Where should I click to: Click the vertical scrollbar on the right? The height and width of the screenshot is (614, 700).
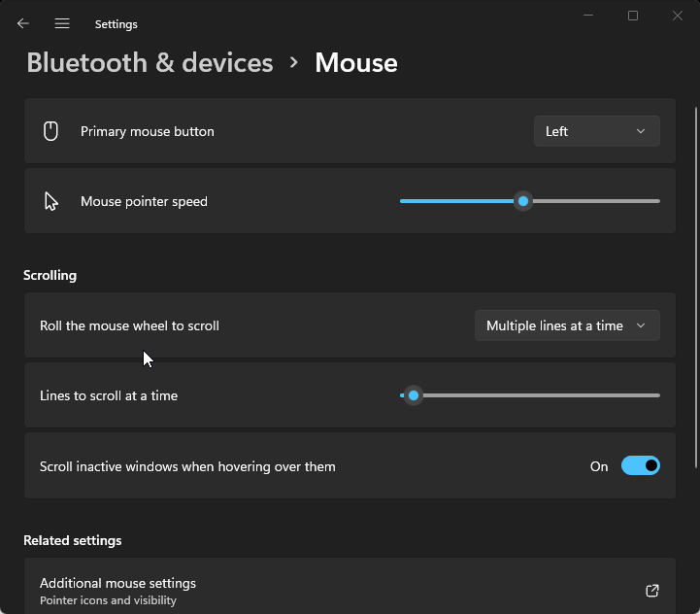(x=695, y=288)
